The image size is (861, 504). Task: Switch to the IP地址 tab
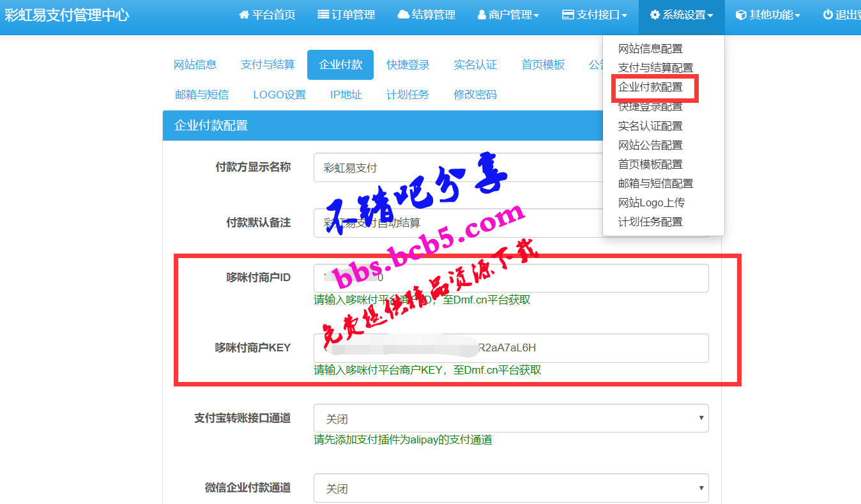(346, 95)
